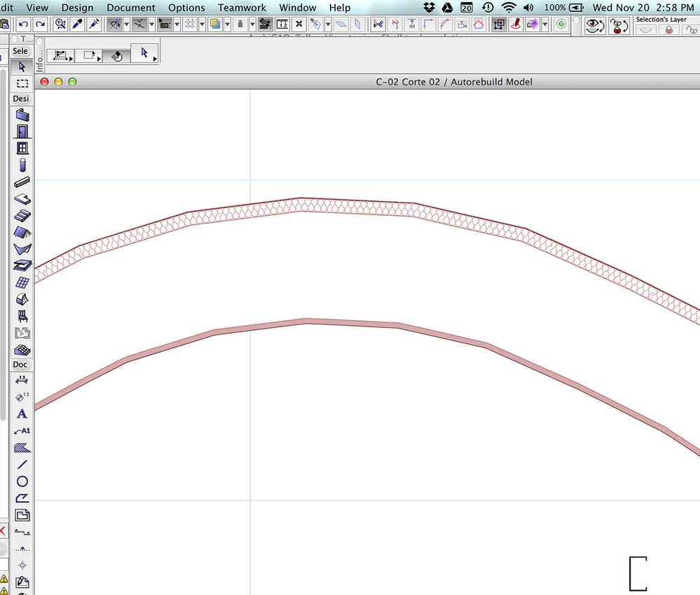Open the Document menu
This screenshot has width=700, height=595.
coord(131,8)
